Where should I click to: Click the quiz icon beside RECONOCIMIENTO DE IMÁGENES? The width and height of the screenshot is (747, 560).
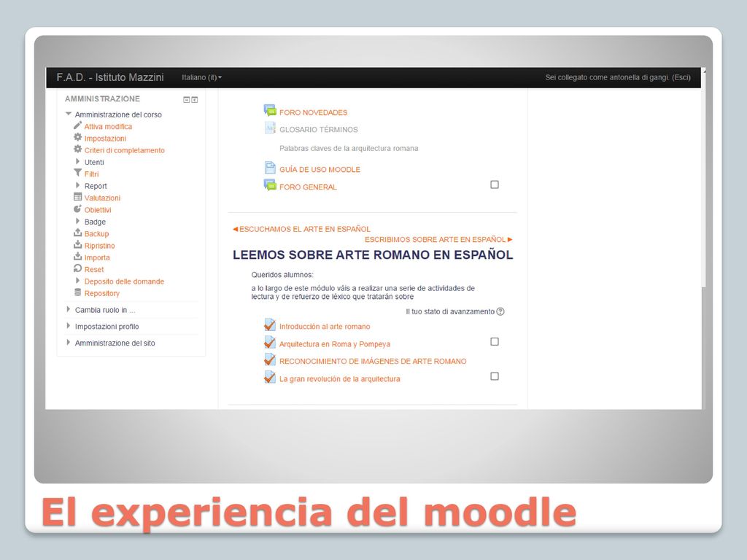point(270,359)
